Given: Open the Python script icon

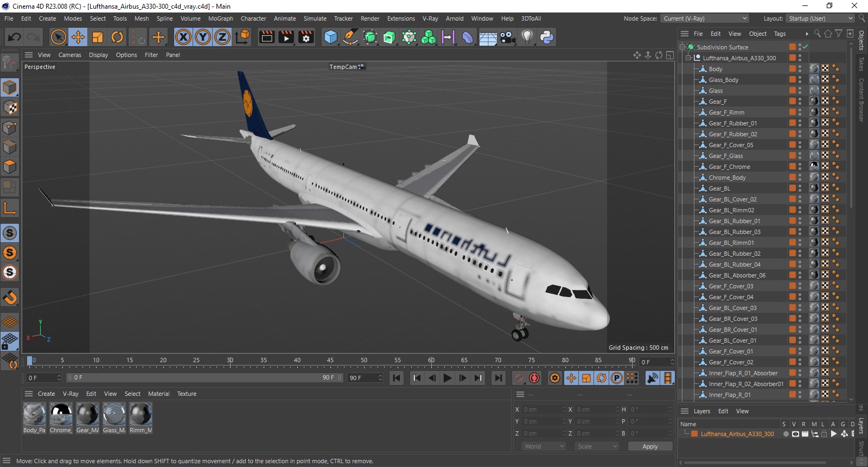Looking at the screenshot, I should [546, 37].
